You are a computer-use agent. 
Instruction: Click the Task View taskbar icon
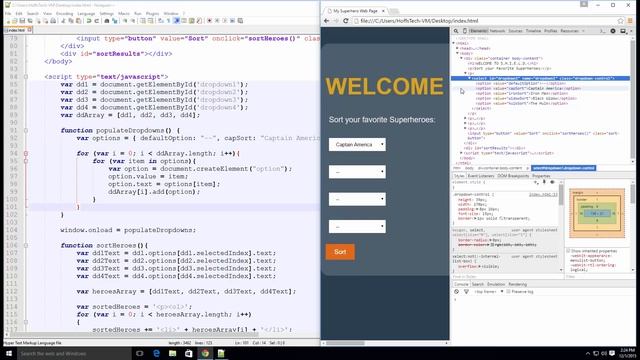click(x=139, y=353)
